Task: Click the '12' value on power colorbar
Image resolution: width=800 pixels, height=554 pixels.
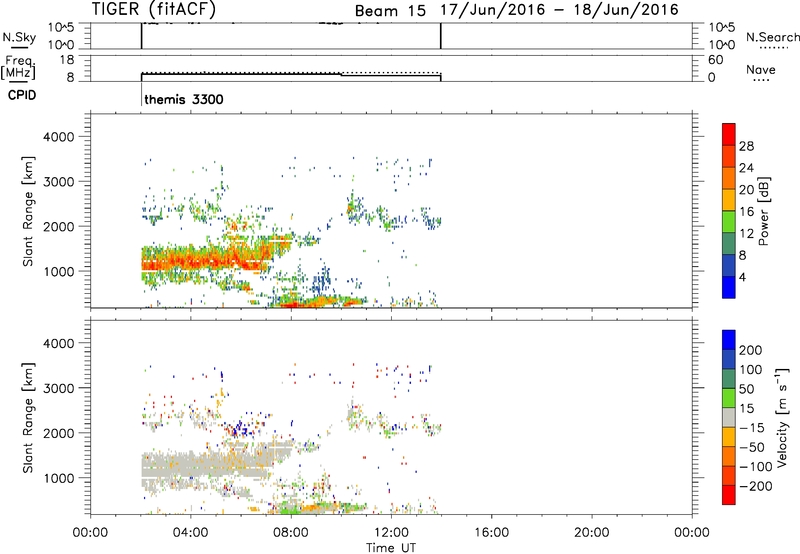Action: tap(746, 234)
